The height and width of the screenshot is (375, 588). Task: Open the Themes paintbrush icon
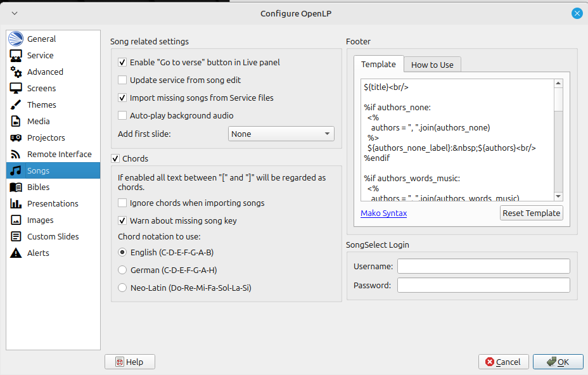point(16,105)
